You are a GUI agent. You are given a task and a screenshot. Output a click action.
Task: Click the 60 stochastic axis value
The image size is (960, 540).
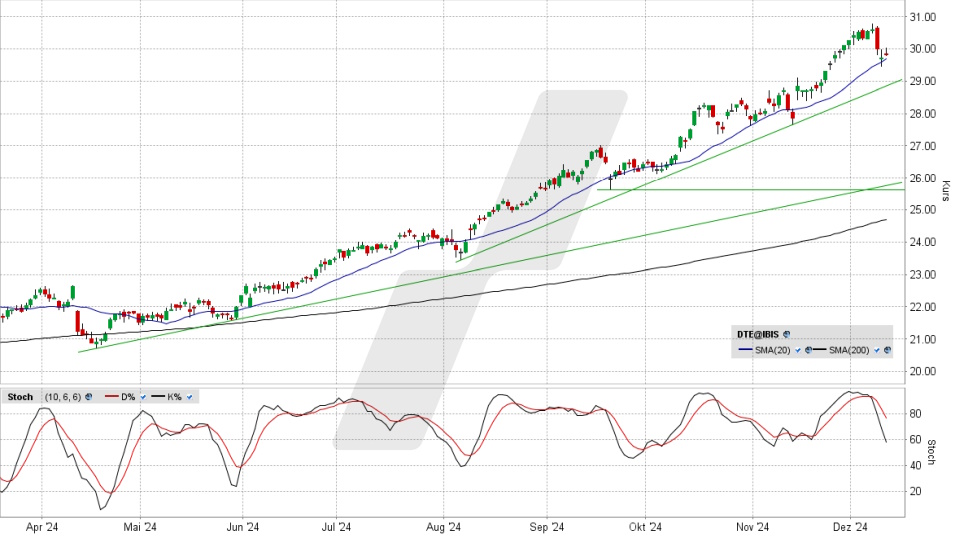tap(915, 440)
